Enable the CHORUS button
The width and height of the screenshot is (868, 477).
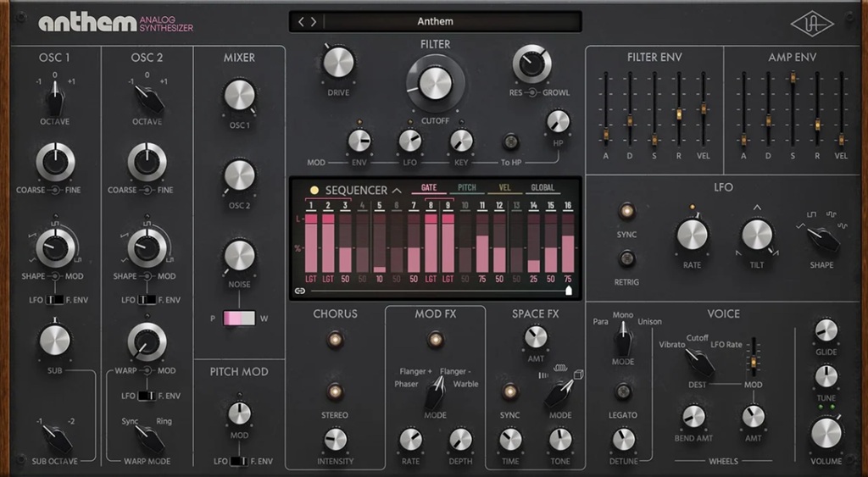point(335,339)
